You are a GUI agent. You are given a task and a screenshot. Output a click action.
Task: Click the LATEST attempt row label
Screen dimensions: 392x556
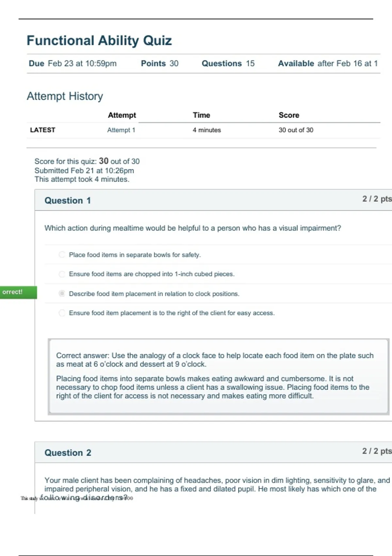tap(42, 130)
